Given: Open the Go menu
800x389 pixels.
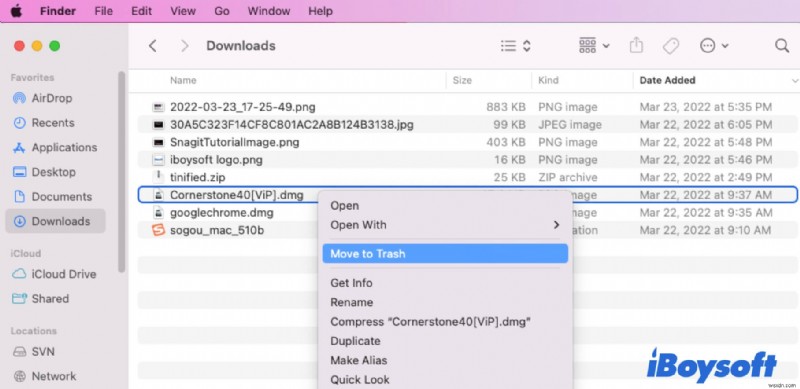Looking at the screenshot, I should pos(221,11).
